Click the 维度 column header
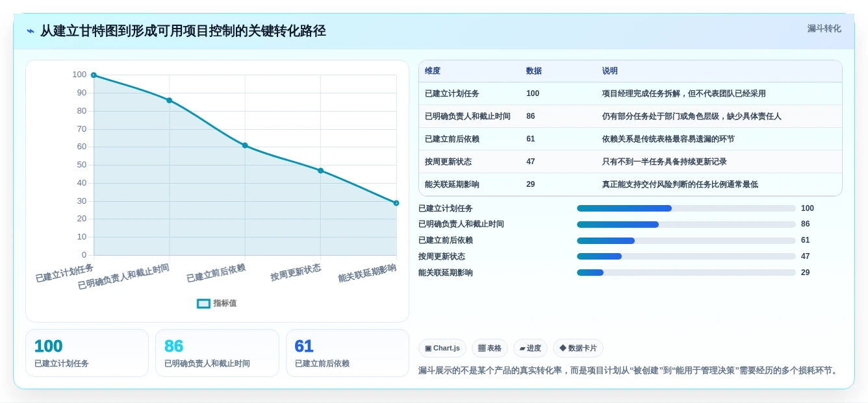Image resolution: width=868 pixels, height=403 pixels. click(433, 71)
